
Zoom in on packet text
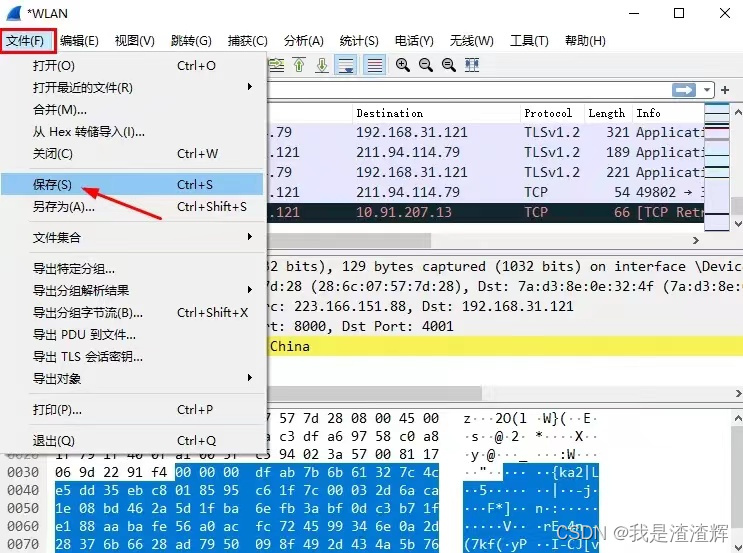pos(403,65)
